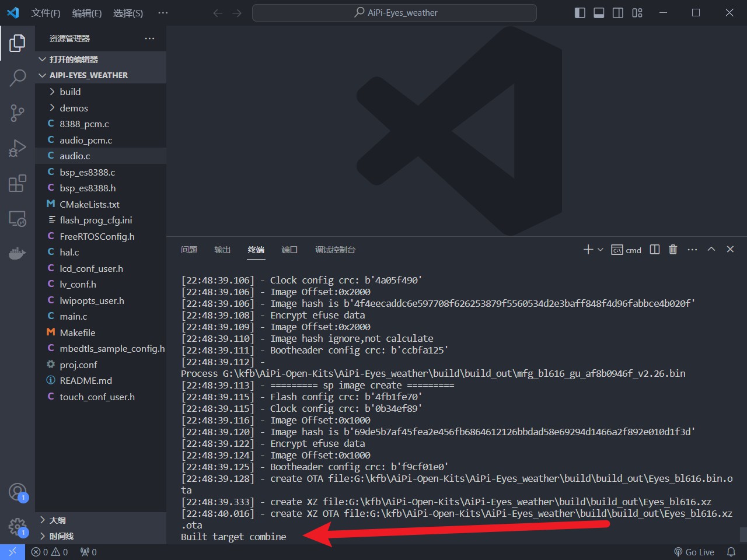
Task: Split the terminal panel
Action: coord(655,250)
